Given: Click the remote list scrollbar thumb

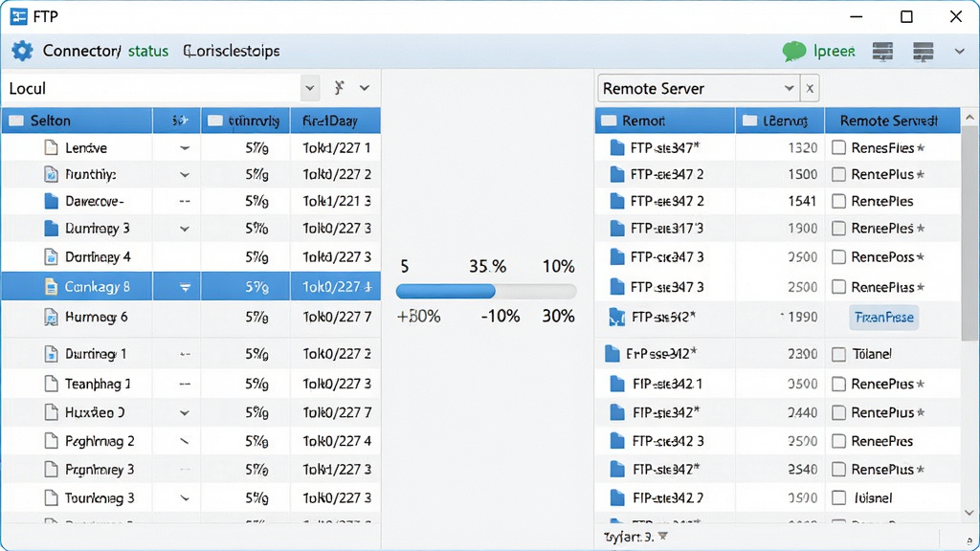Looking at the screenshot, I should click(x=969, y=233).
